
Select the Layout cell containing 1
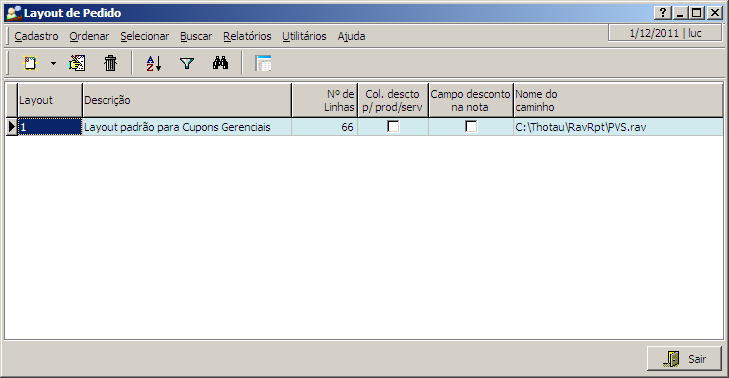click(x=50, y=127)
